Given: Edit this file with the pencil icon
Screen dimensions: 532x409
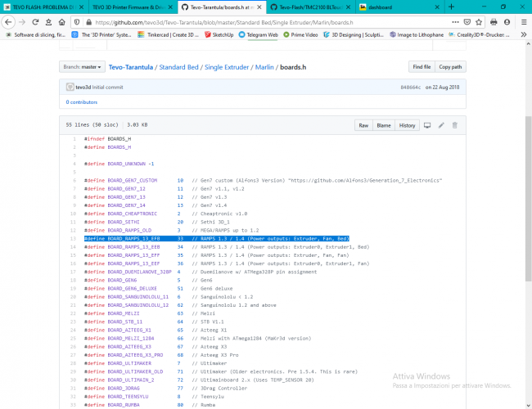Looking at the screenshot, I should coord(441,125).
